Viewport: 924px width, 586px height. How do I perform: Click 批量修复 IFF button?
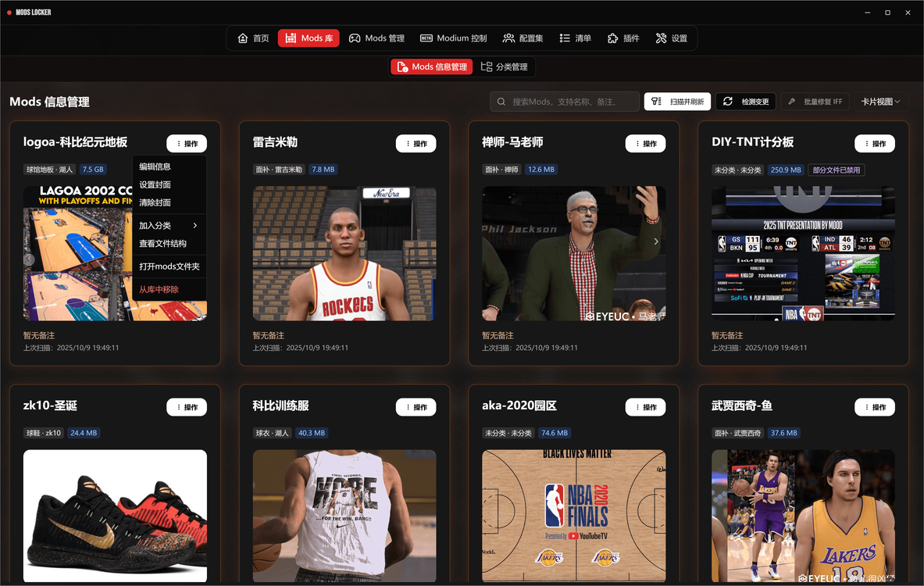pos(815,102)
